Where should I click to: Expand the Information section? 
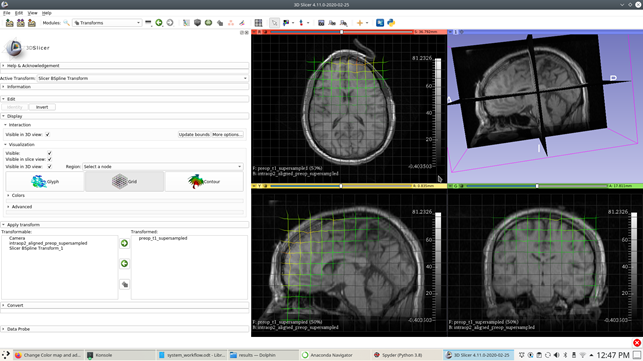tap(125, 87)
